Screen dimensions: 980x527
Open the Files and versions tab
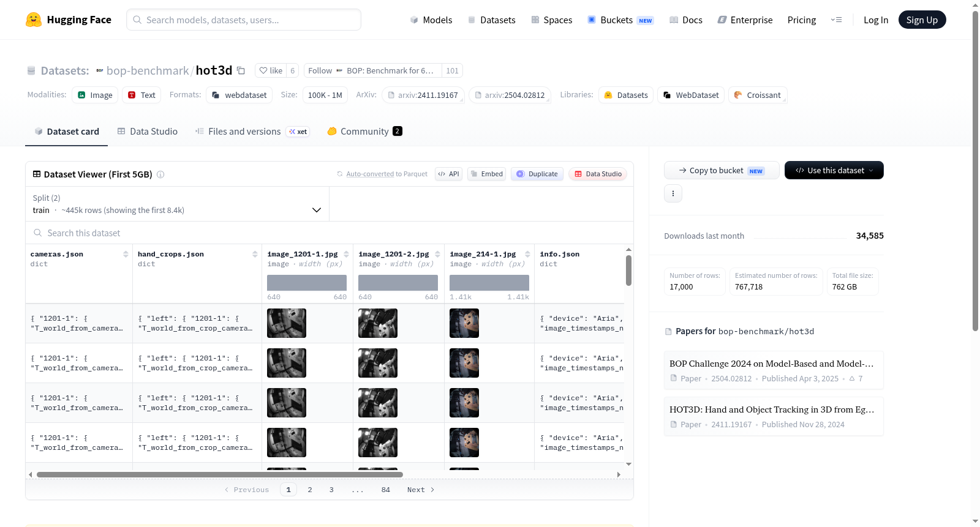coord(252,132)
